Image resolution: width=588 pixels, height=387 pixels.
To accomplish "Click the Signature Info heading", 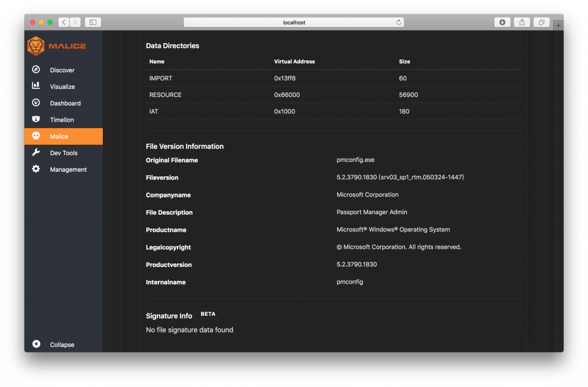I will click(x=169, y=316).
